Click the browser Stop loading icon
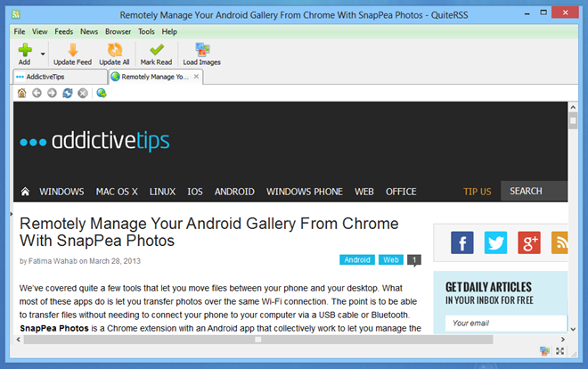This screenshot has height=369, width=588. (83, 93)
